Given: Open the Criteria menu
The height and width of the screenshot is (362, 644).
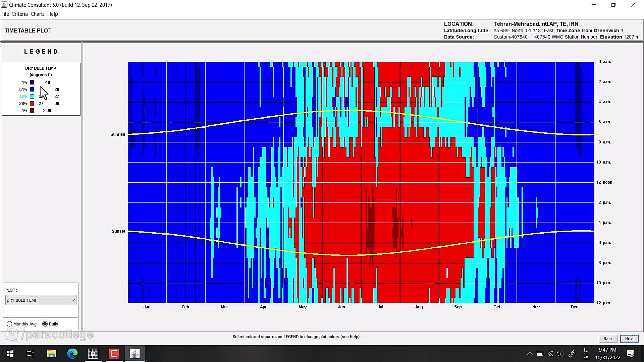Looking at the screenshot, I should pyautogui.click(x=19, y=14).
